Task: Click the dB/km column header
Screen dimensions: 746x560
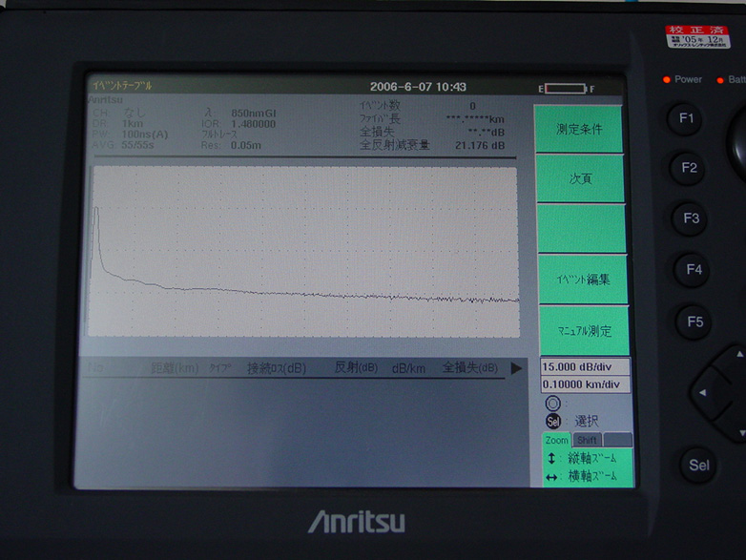Action: [x=408, y=369]
